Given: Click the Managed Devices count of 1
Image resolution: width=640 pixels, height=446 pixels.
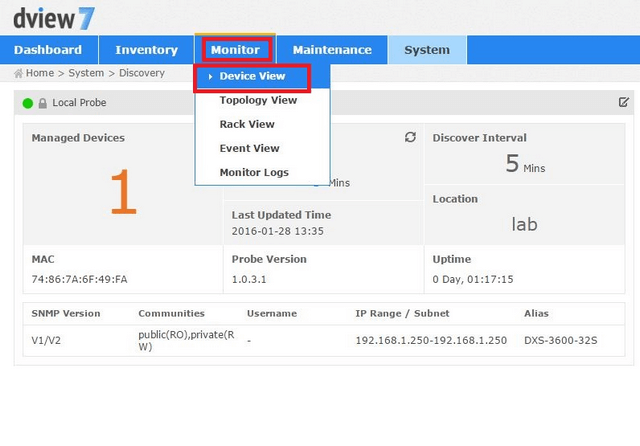Looking at the screenshot, I should [x=122, y=194].
